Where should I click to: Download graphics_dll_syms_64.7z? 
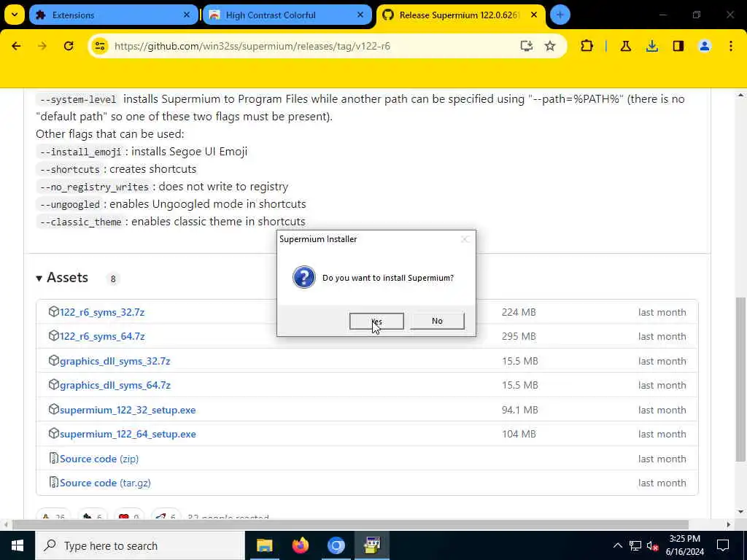[x=115, y=385]
